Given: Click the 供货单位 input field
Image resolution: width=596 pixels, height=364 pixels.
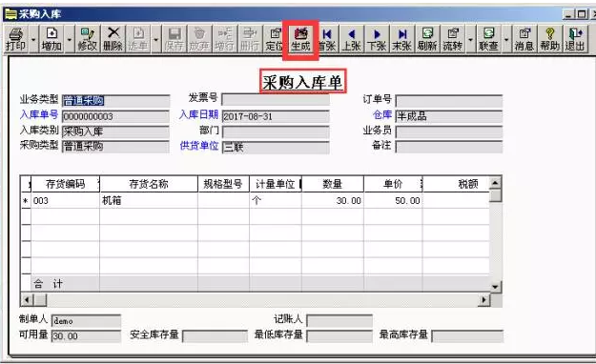Looking at the screenshot, I should coord(276,148).
